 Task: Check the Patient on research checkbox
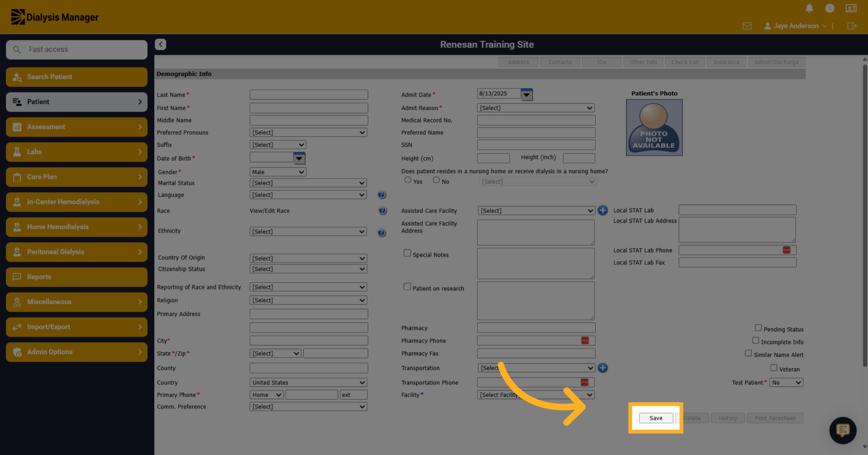[x=407, y=287]
